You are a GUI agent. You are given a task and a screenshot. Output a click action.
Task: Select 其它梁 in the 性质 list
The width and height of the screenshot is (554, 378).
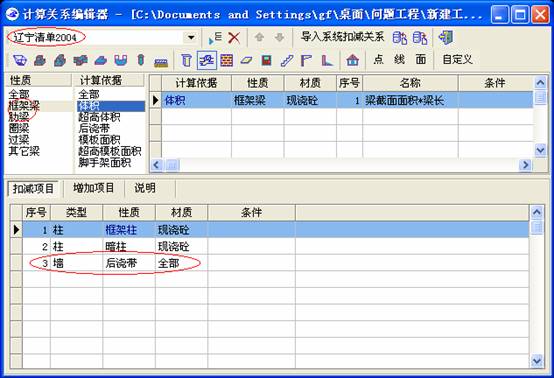click(24, 151)
